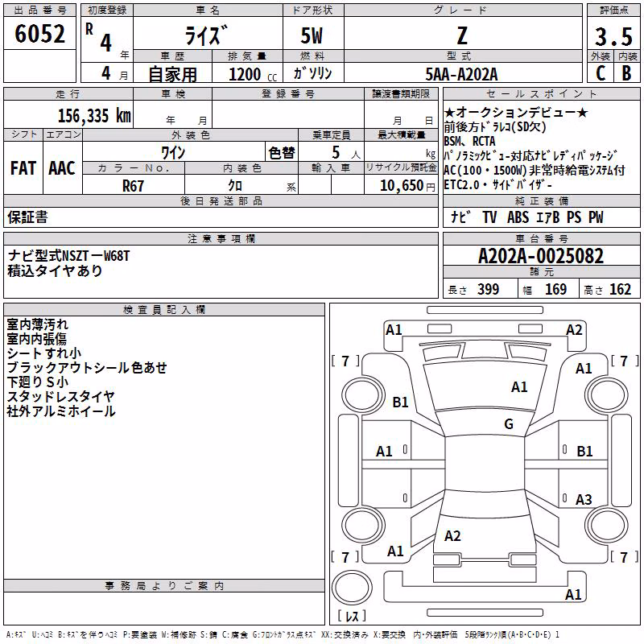Screen dimensions: 644x644
Task: Click the fuel type ガソリン
Action: click(312, 73)
